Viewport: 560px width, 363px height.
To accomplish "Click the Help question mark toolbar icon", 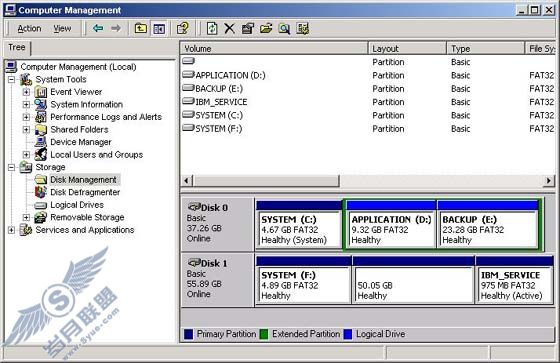I will click(182, 29).
